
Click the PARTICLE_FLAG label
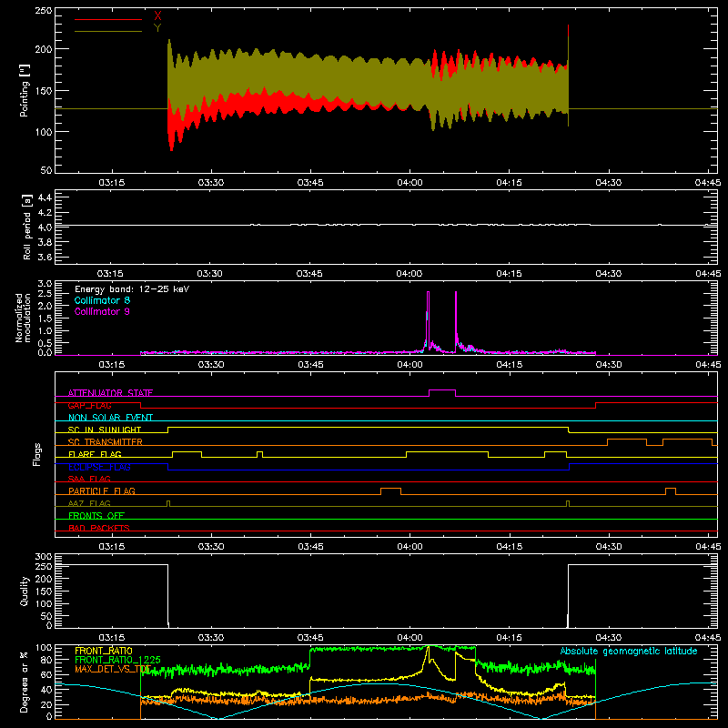coord(102,490)
